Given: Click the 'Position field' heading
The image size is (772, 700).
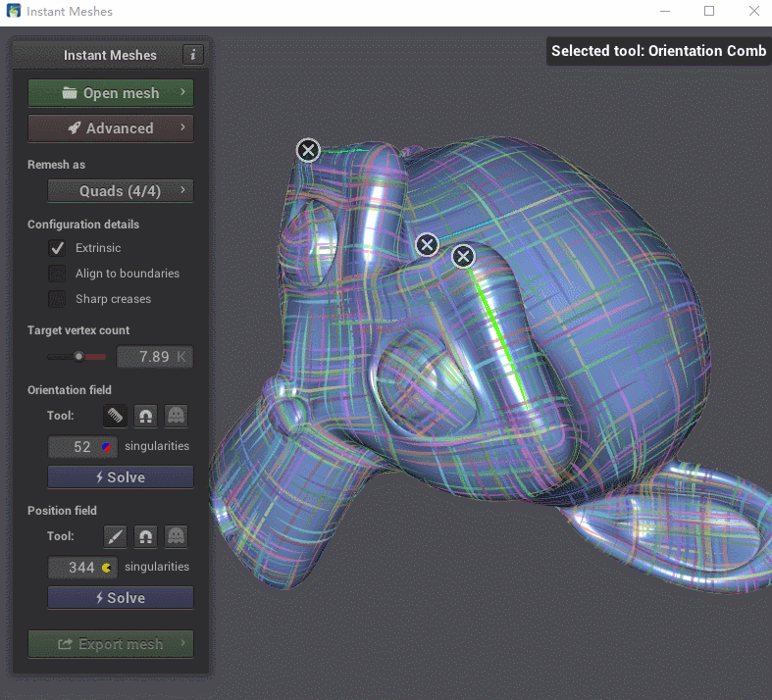Looking at the screenshot, I should [62, 511].
